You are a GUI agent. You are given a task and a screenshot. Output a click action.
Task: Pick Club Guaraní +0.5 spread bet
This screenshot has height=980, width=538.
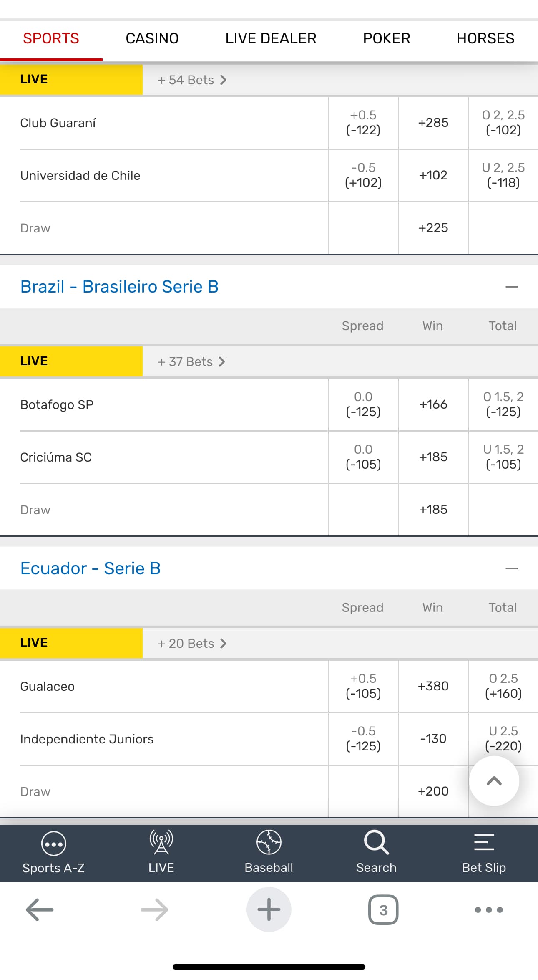click(x=363, y=123)
